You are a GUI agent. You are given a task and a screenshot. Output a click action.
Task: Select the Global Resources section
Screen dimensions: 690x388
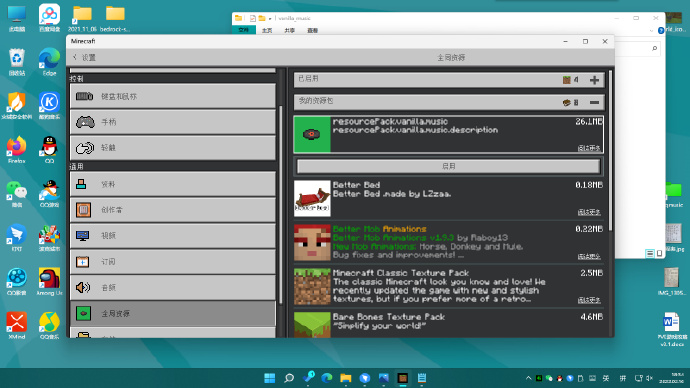click(173, 313)
